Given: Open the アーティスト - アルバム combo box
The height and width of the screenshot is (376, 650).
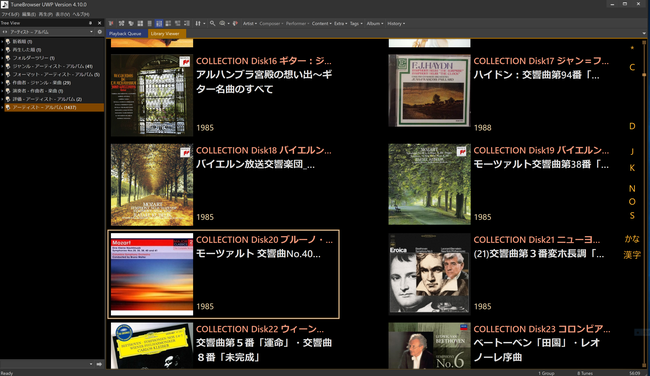Looking at the screenshot, I should click(x=51, y=32).
